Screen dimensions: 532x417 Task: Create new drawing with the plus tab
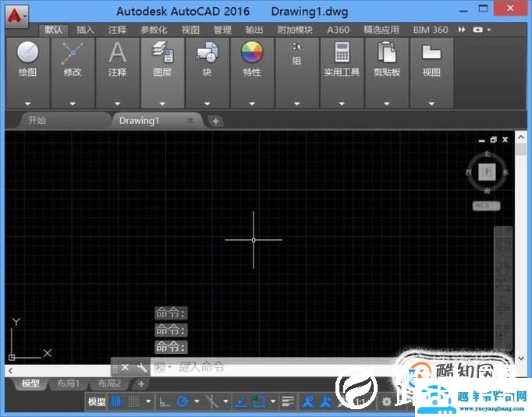[x=215, y=122]
